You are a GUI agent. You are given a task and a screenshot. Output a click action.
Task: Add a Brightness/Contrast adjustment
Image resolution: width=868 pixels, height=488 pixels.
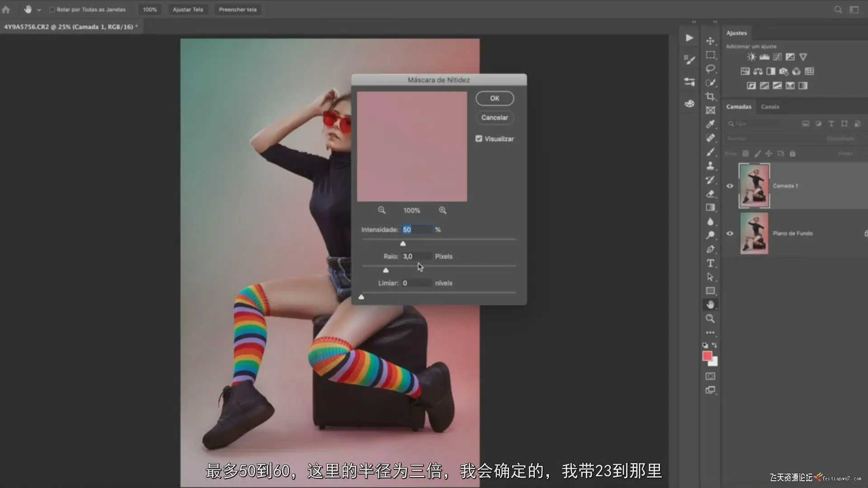[x=751, y=57]
